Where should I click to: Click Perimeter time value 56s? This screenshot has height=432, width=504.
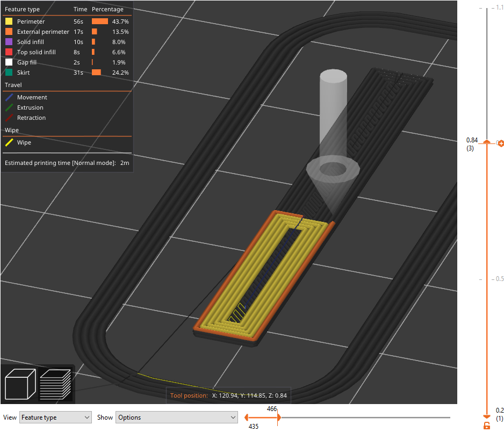click(x=78, y=21)
